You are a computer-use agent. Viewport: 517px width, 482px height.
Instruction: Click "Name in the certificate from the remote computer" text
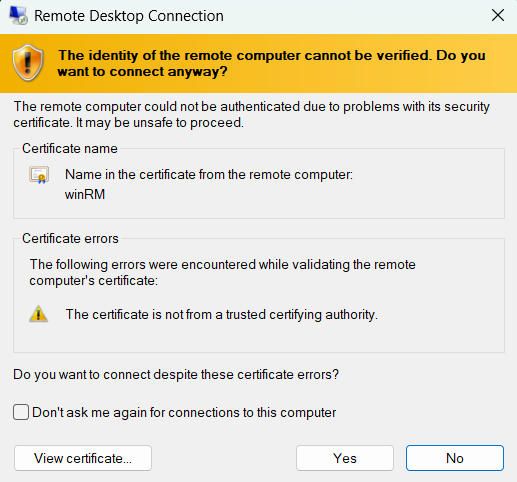pyautogui.click(x=209, y=175)
